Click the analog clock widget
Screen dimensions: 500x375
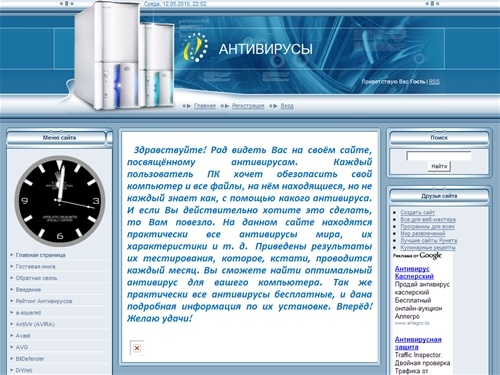(60, 201)
